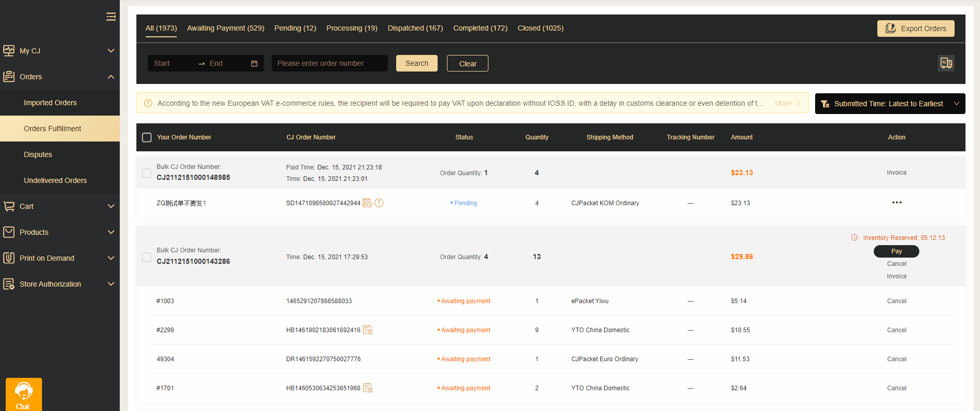Screen dimensions: 980x411
Task: Click the Export Orders button
Action: click(x=915, y=29)
